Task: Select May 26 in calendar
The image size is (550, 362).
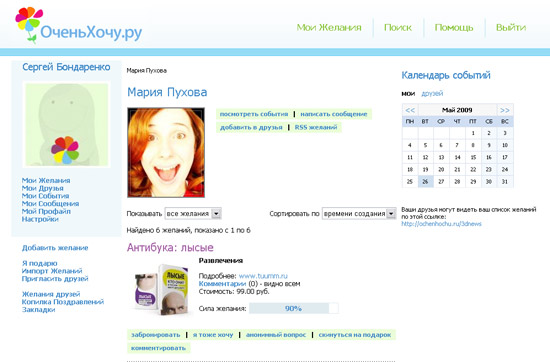Action: (x=425, y=182)
